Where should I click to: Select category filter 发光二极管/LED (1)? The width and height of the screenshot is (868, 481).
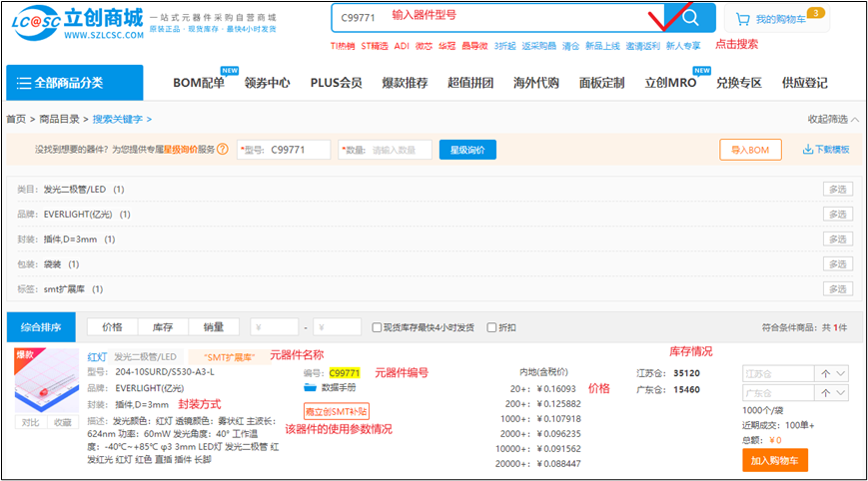(84, 189)
